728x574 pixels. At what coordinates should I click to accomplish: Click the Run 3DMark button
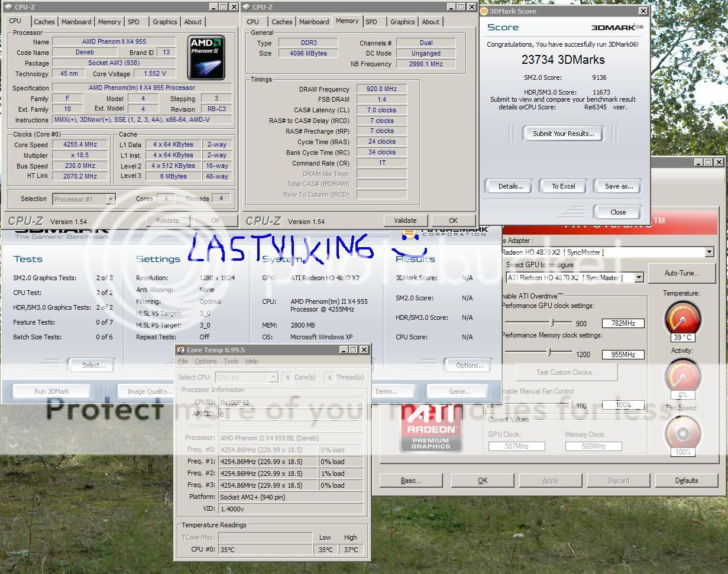[x=52, y=391]
